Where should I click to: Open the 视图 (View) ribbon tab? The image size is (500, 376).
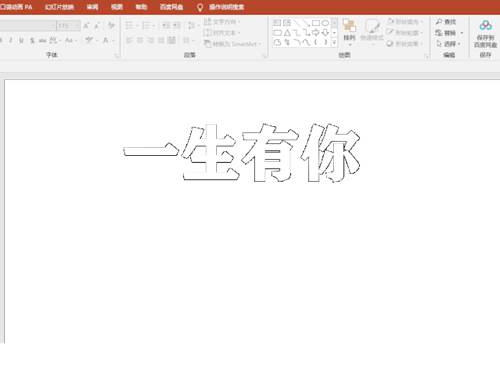point(117,7)
